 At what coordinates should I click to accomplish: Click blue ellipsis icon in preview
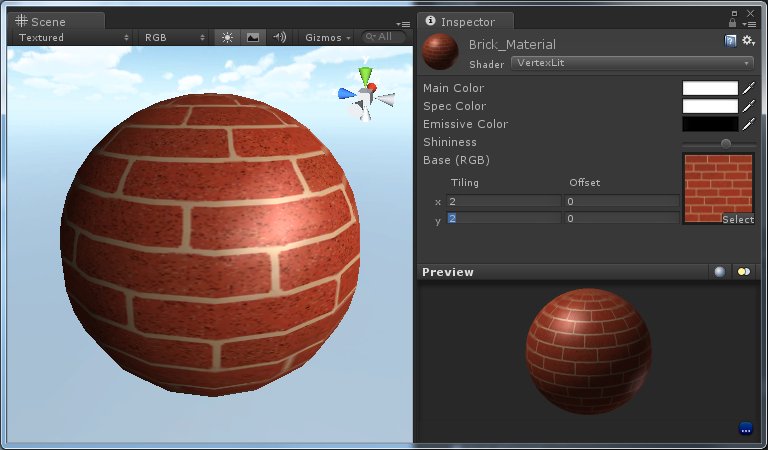(x=745, y=428)
